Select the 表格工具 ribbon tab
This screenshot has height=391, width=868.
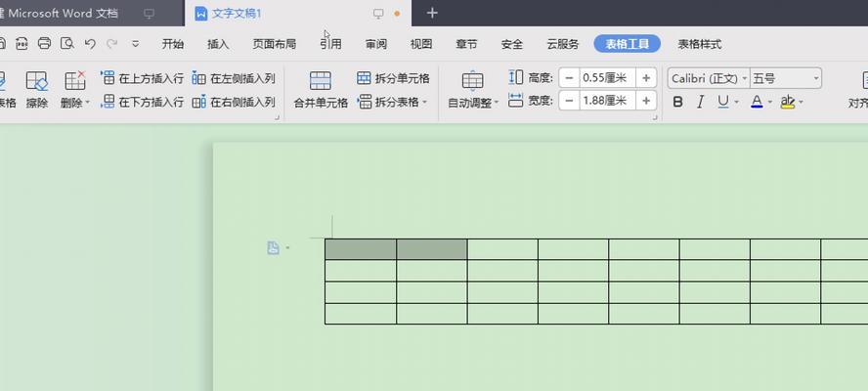click(x=628, y=44)
